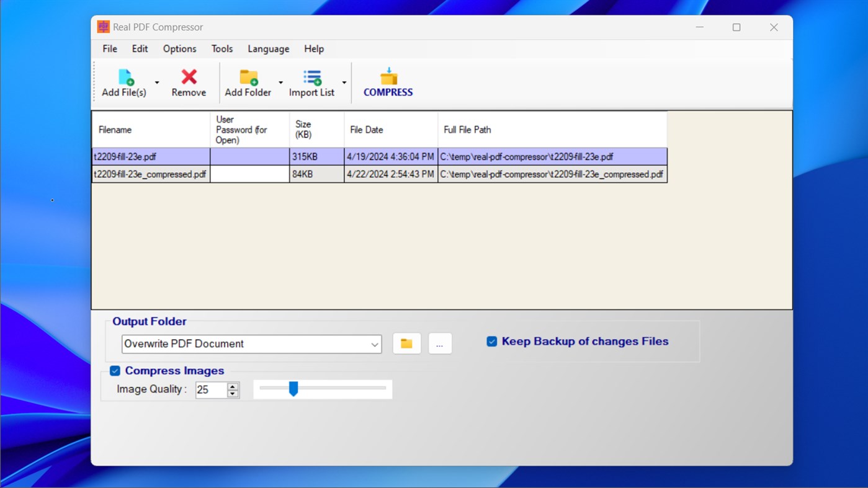Remove the selected PDF using the red X icon
Viewport: 868px width, 488px height.
click(188, 78)
